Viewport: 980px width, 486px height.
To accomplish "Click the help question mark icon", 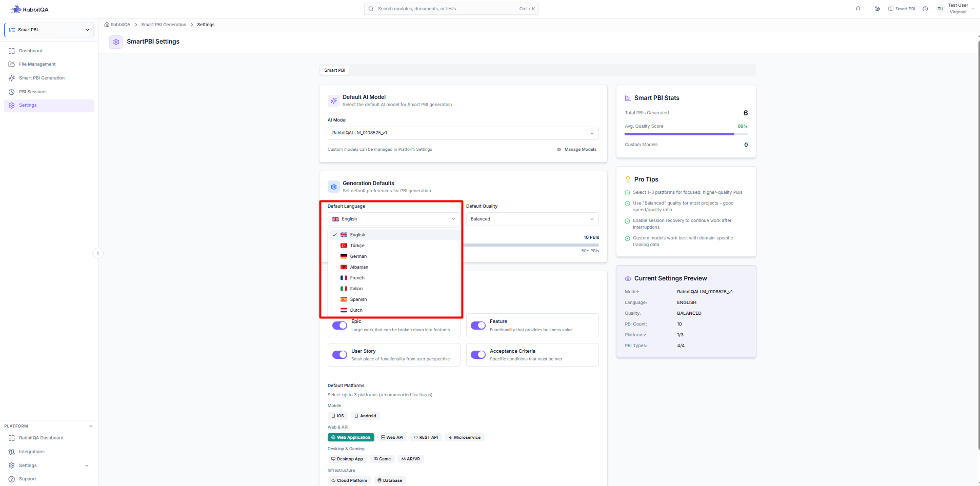I will (x=925, y=9).
